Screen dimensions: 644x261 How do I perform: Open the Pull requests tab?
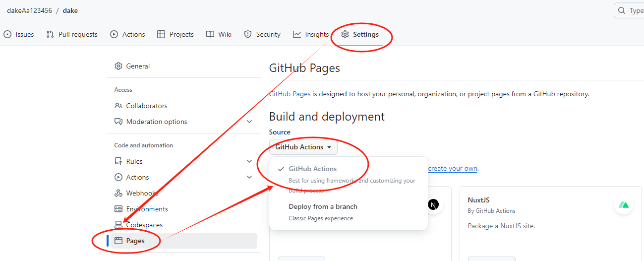pos(72,34)
